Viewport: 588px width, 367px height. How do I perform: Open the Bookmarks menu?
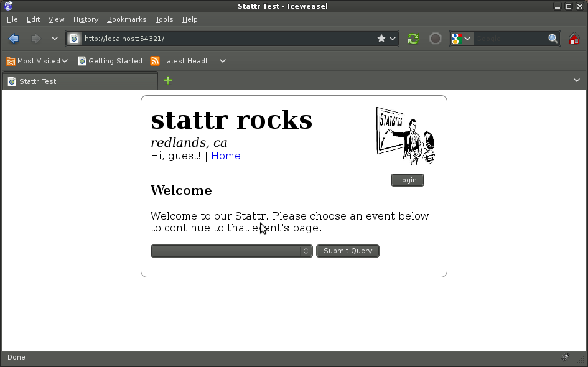[x=126, y=19]
